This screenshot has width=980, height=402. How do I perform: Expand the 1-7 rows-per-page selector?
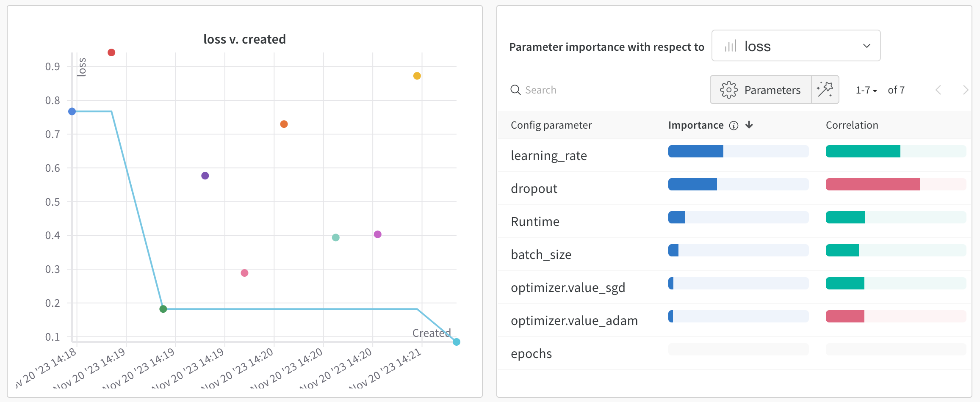tap(866, 90)
